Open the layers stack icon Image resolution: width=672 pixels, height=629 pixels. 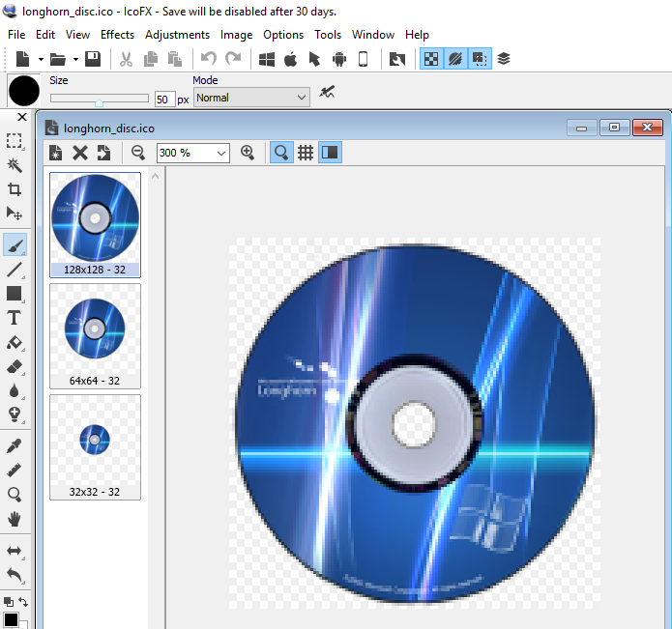click(x=504, y=59)
